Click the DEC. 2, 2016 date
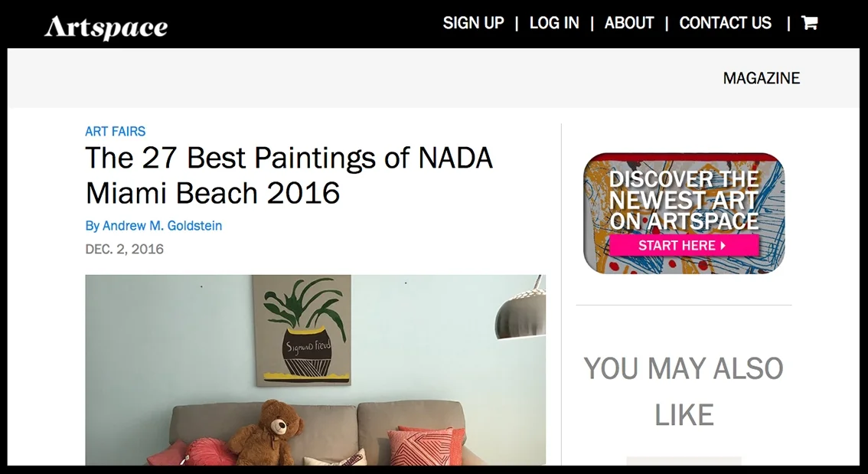 [125, 249]
